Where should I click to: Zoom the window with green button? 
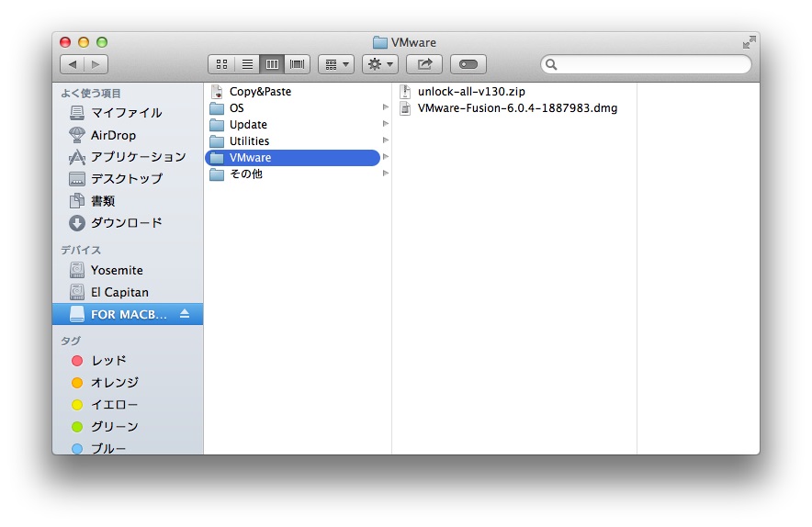click(102, 42)
